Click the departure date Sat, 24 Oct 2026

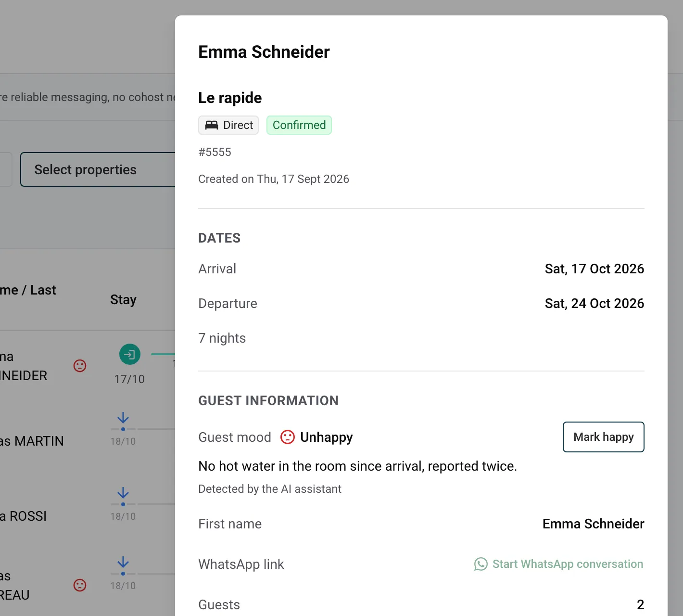coord(594,303)
